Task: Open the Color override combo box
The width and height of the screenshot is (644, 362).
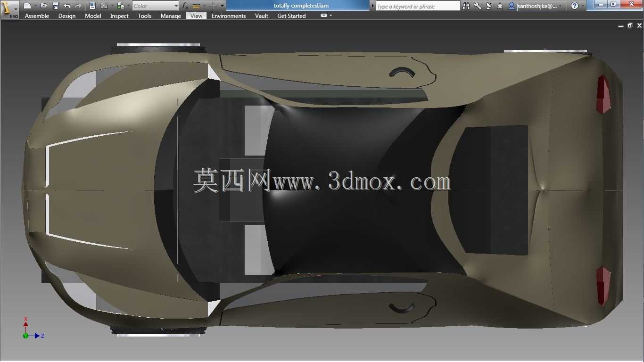Action: (156, 6)
